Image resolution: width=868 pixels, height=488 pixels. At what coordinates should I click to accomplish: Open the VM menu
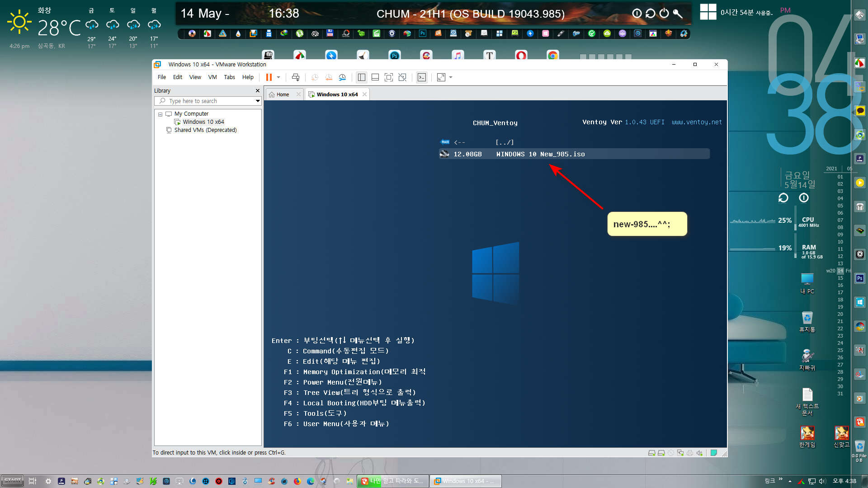point(212,77)
